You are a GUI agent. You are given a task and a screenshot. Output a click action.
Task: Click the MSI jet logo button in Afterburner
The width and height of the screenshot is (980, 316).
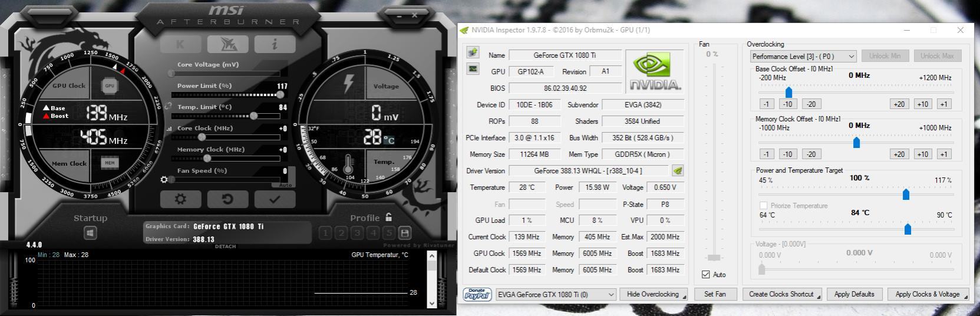pos(227,44)
